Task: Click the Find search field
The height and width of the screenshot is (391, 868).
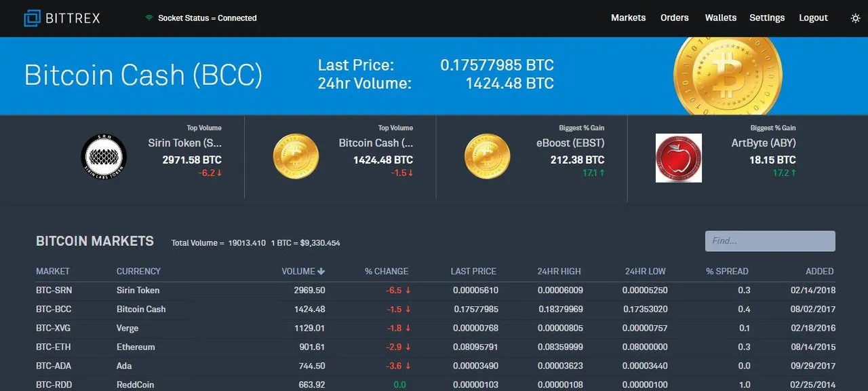Action: [770, 241]
